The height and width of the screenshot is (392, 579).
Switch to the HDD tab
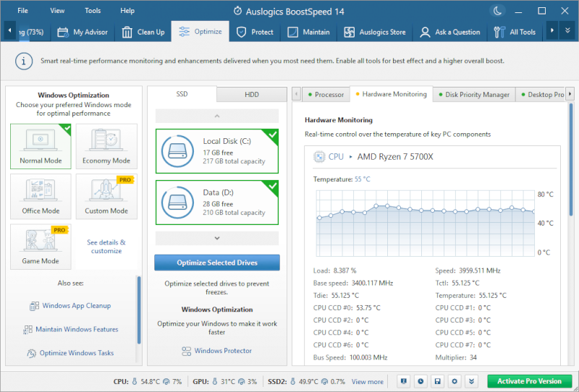click(x=251, y=95)
